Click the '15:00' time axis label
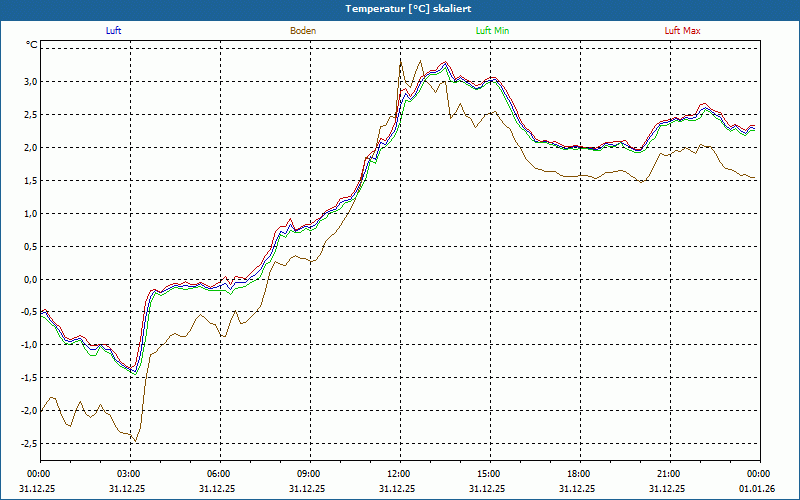Image resolution: width=800 pixels, height=500 pixels. (x=490, y=474)
